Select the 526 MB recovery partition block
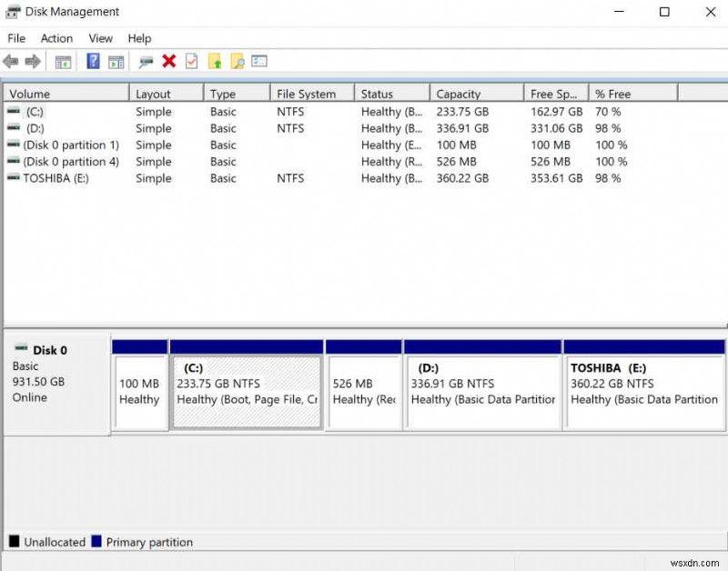The height and width of the screenshot is (571, 728). click(363, 385)
